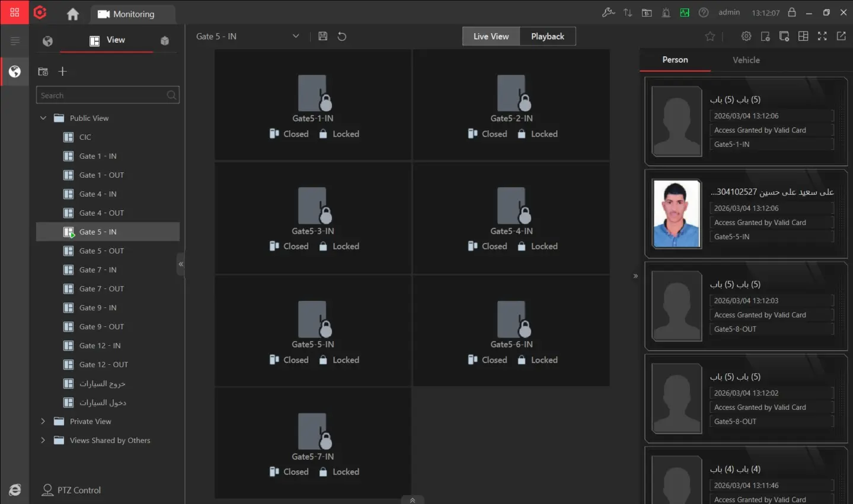Add a new view with plus icon

[63, 72]
